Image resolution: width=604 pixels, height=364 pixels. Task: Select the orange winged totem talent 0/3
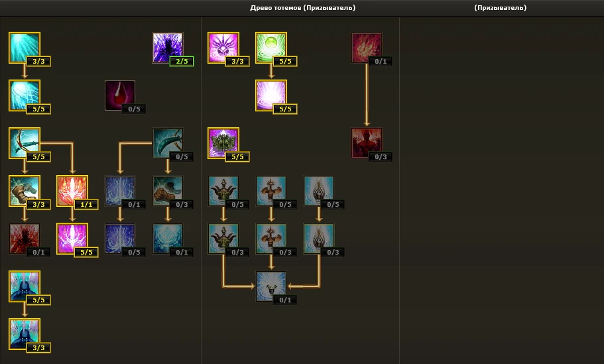click(271, 239)
